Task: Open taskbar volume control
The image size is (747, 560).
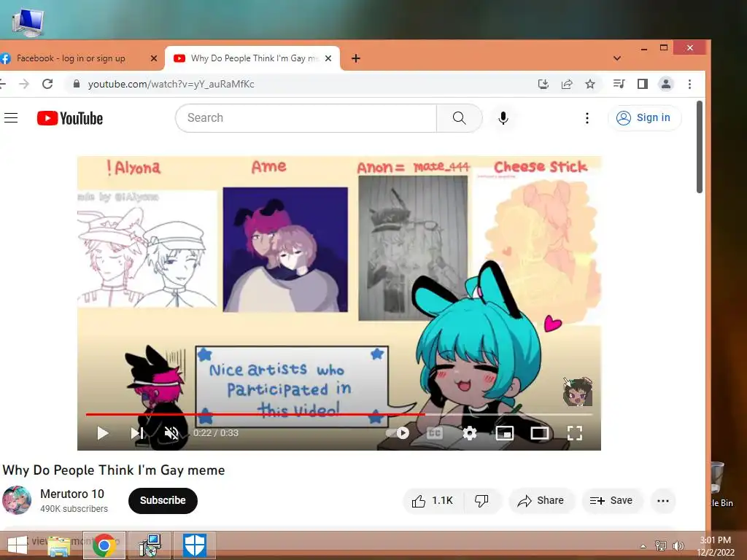Action: pyautogui.click(x=678, y=545)
